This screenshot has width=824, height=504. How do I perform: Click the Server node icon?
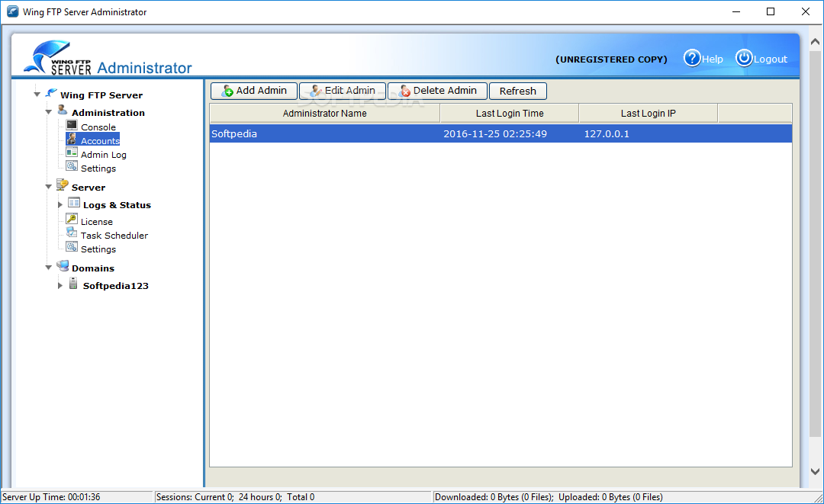[x=63, y=185]
